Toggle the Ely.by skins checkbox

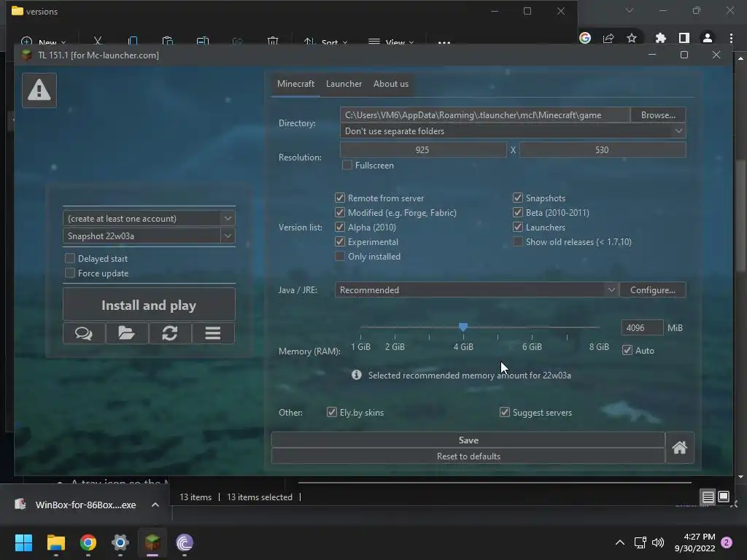coord(332,413)
